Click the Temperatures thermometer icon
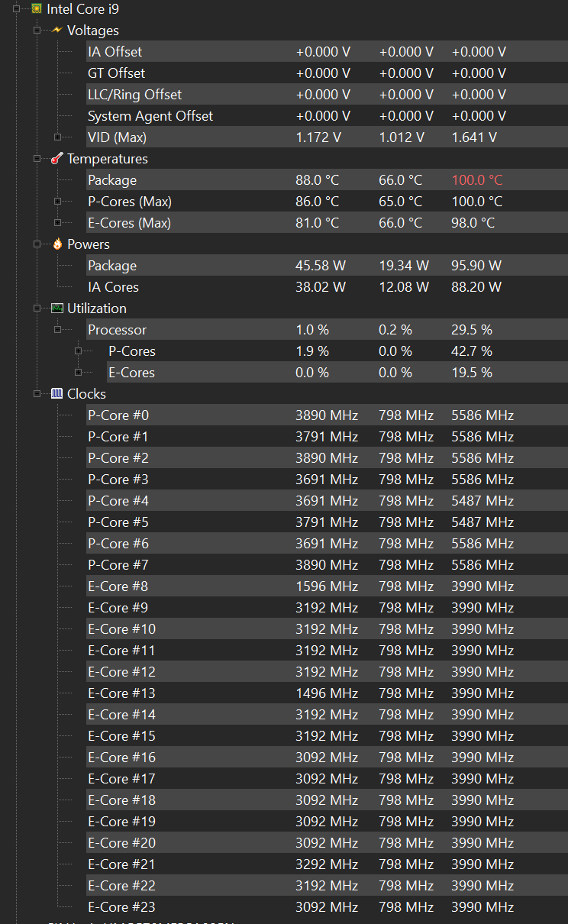Screen dimensions: 568x924 point(56,159)
